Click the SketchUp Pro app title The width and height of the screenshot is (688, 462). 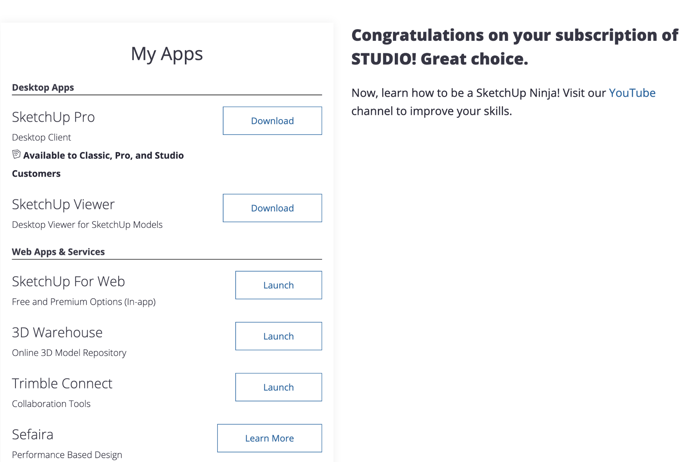(x=53, y=117)
